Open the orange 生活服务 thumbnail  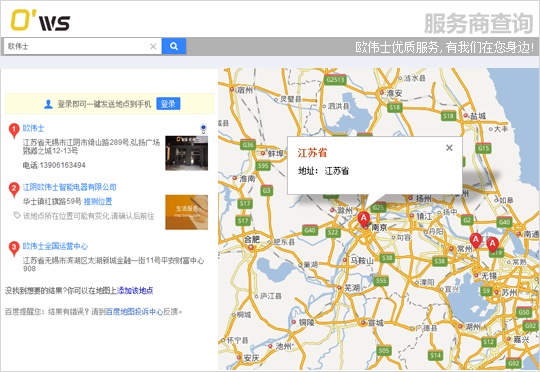click(x=186, y=212)
